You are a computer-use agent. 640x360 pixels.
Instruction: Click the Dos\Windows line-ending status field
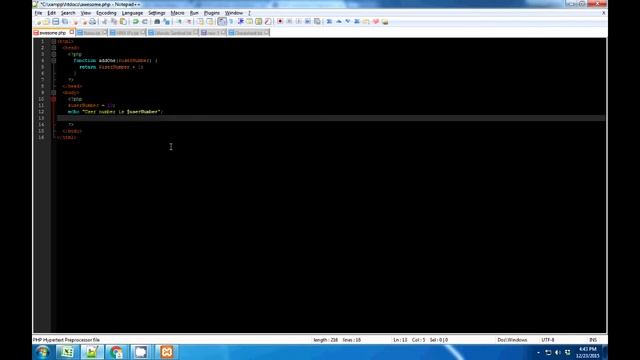[512, 340]
